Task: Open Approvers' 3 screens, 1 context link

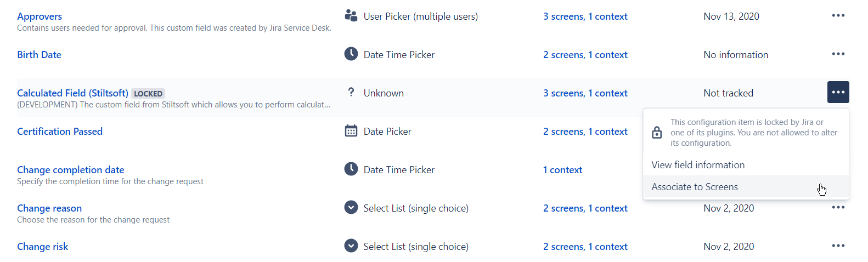Action: [x=585, y=16]
